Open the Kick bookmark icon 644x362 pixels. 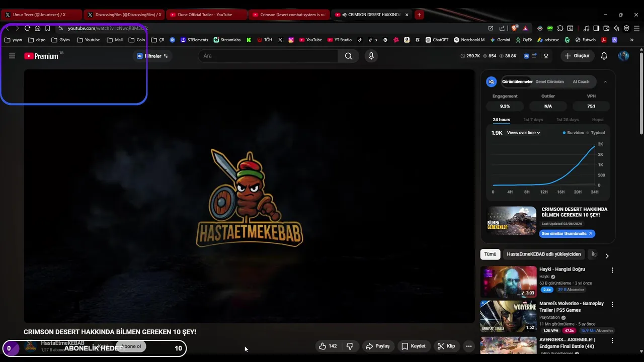pos(249,40)
